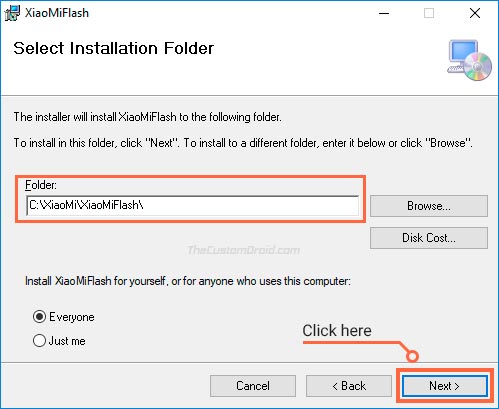
Task: Click into the Folder path input field
Action: [x=193, y=205]
